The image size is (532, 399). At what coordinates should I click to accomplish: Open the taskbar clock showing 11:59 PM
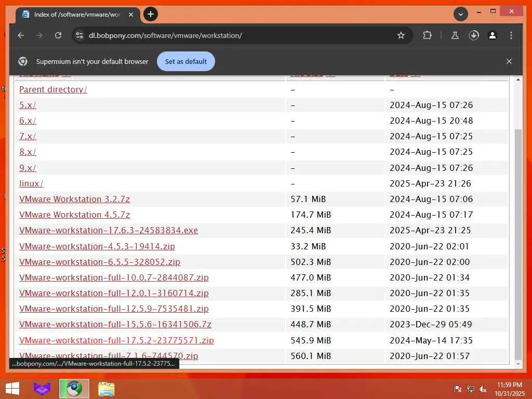click(x=510, y=389)
